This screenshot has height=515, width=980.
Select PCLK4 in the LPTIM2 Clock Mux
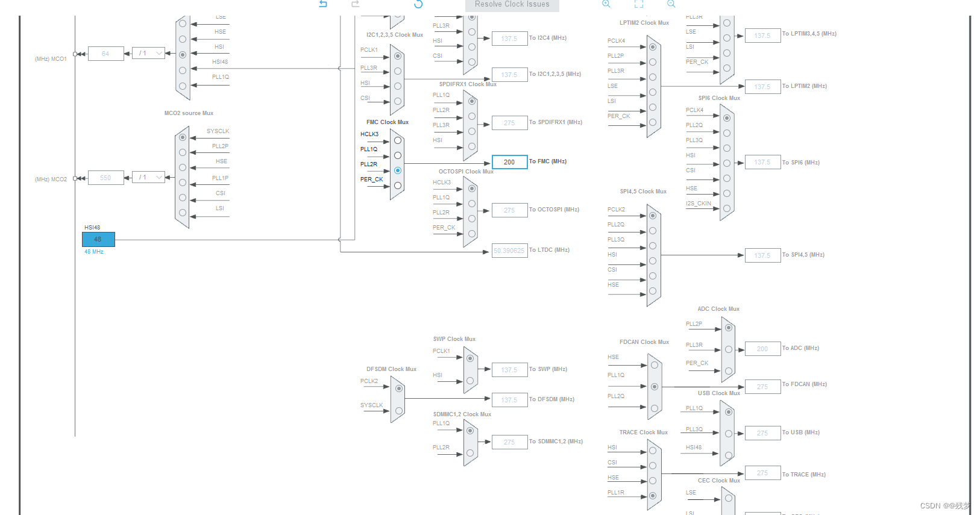tap(653, 47)
